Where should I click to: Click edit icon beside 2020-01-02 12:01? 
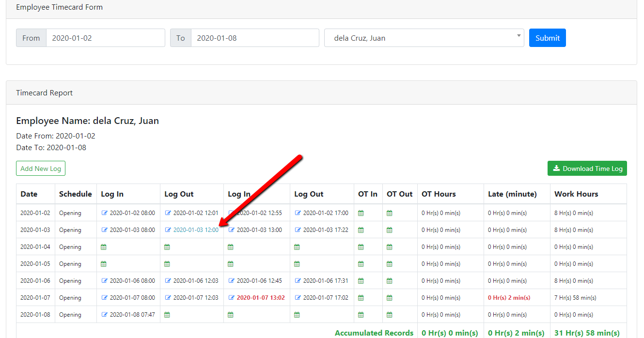tap(168, 213)
